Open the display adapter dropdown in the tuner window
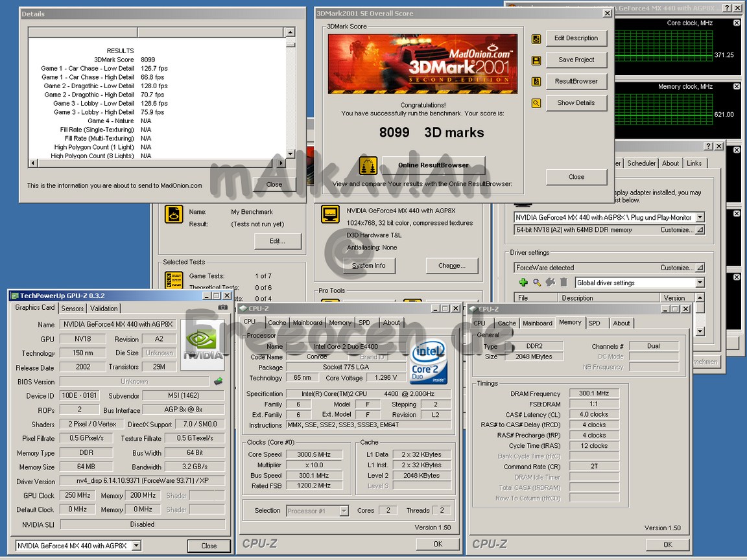Viewport: 747px width, 560px height. click(x=700, y=217)
